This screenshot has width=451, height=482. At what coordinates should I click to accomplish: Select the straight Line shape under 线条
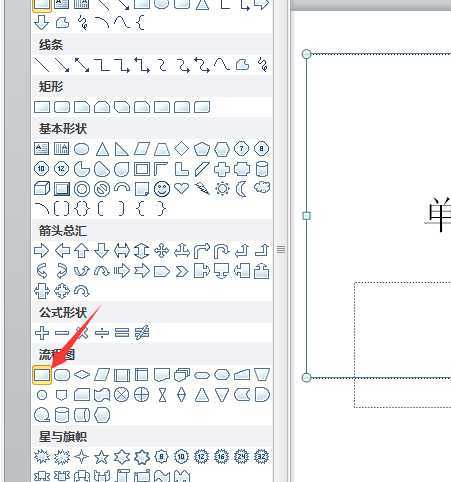tap(42, 65)
